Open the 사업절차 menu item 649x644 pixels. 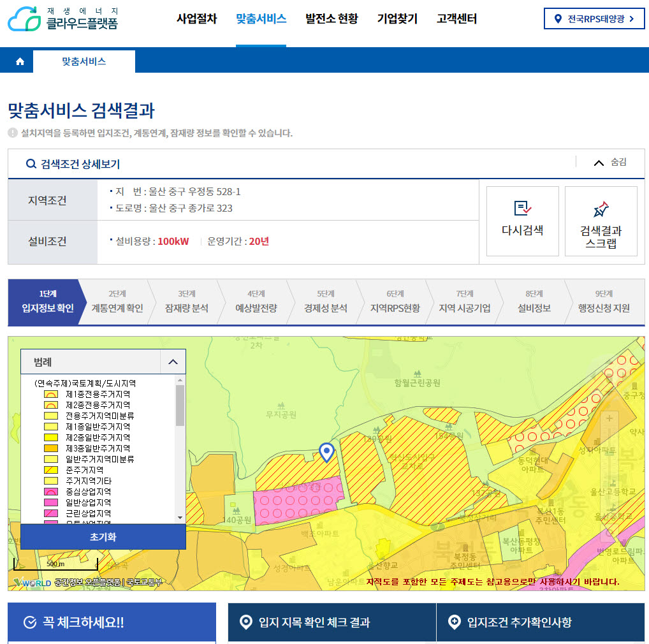click(196, 19)
